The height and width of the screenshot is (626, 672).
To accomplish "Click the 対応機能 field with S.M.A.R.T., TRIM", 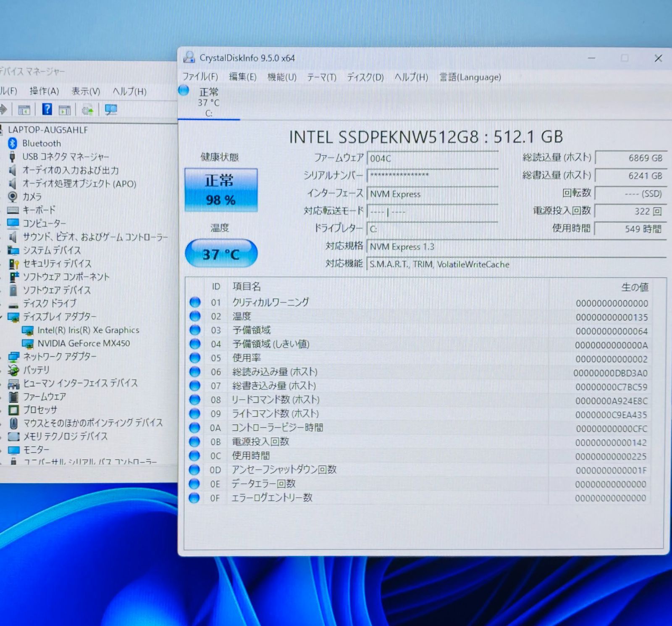I will point(516,264).
